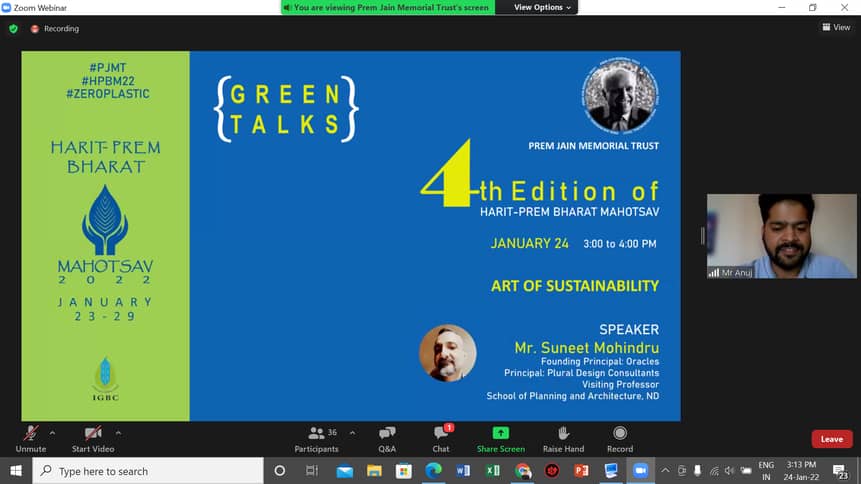This screenshot has width=861, height=484.
Task: Expand video options arrow beside Start Video
Action: 119,433
